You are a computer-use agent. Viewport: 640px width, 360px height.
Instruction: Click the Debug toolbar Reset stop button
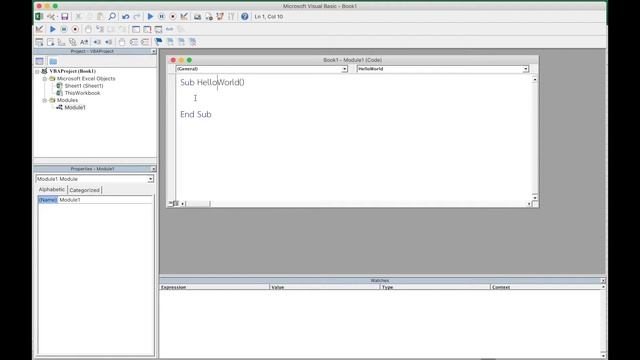(75, 29)
